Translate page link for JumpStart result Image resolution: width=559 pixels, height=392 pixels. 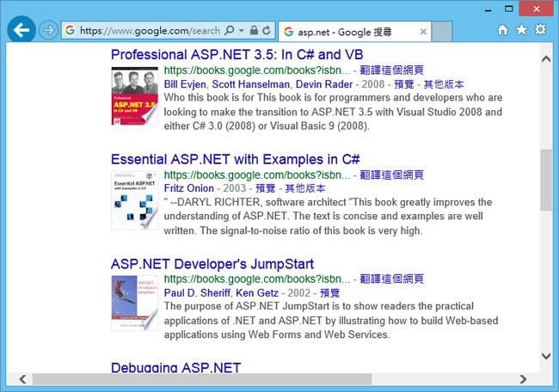click(391, 279)
